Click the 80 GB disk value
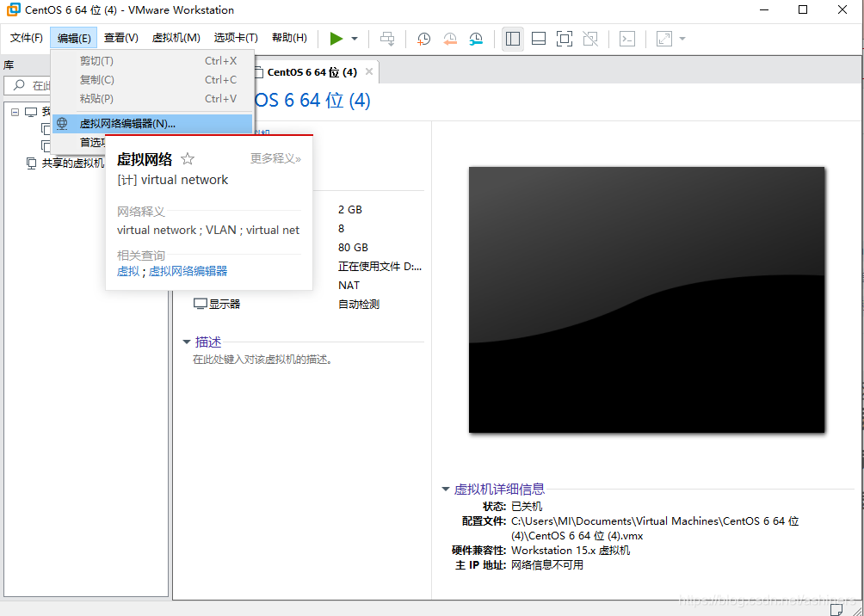The image size is (864, 616). tap(353, 248)
